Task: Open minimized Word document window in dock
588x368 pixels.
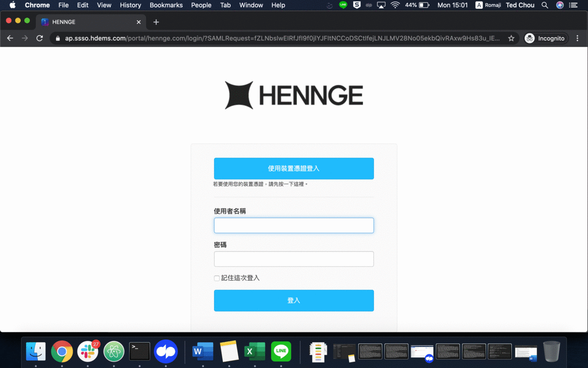Action: point(526,352)
